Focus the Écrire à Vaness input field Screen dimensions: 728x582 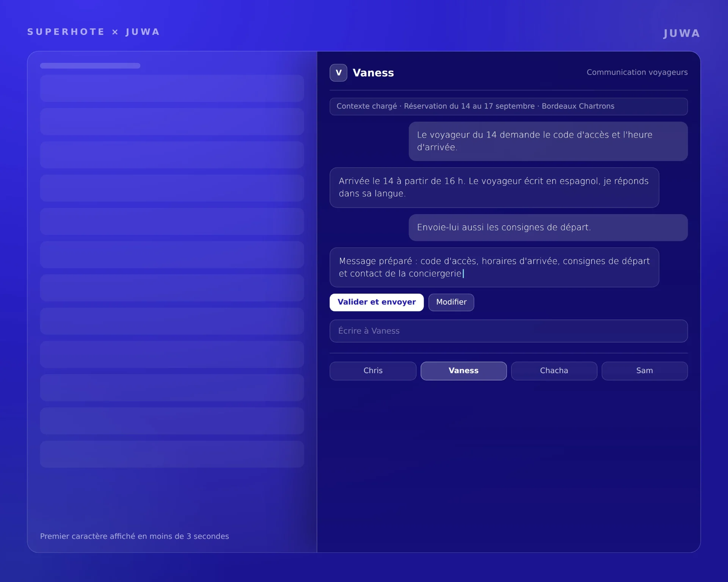(x=508, y=331)
